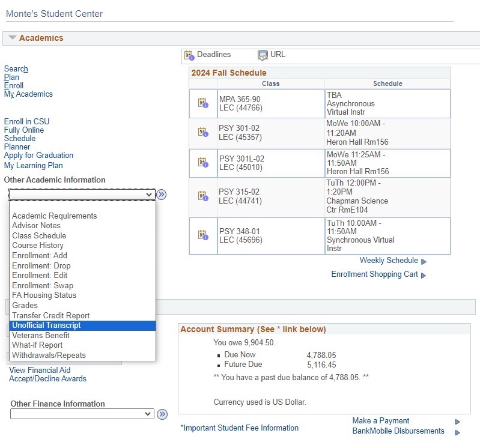Open Enroll in CSU Fully Online link
Screen dimensions: 480x448
pos(26,126)
